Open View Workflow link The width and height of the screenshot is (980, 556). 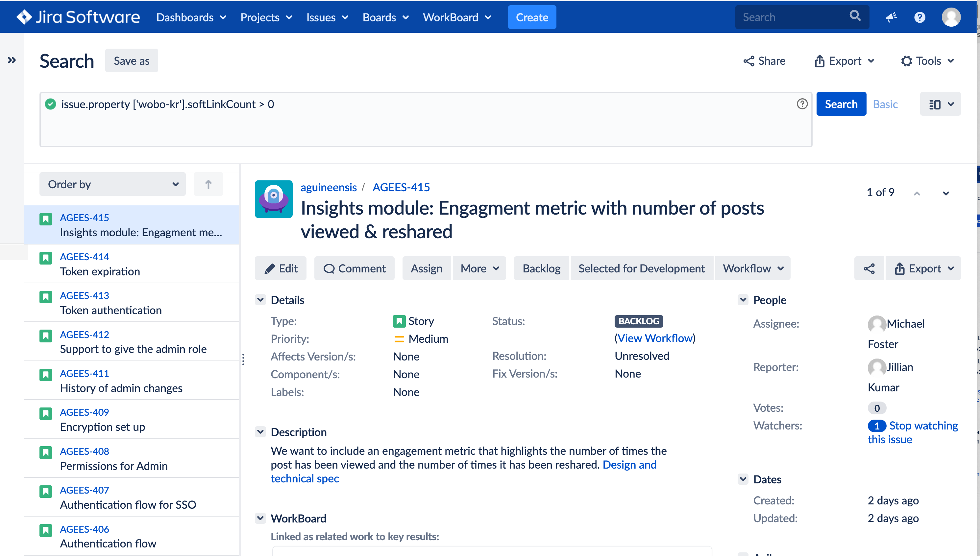(655, 338)
